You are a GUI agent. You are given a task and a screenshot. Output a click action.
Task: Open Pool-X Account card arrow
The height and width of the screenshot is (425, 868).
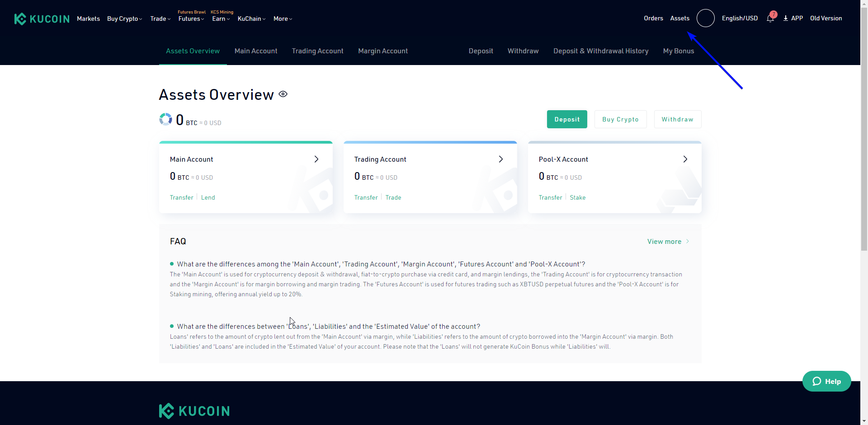pyautogui.click(x=685, y=159)
